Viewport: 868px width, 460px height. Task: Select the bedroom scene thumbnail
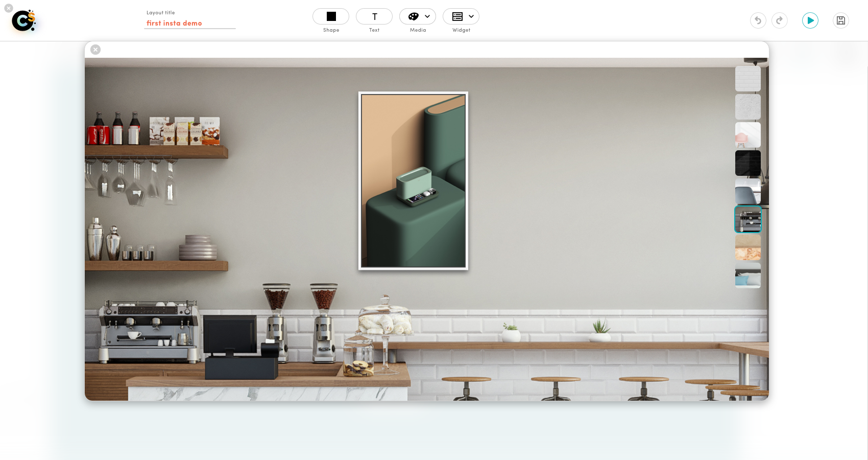pos(748,275)
